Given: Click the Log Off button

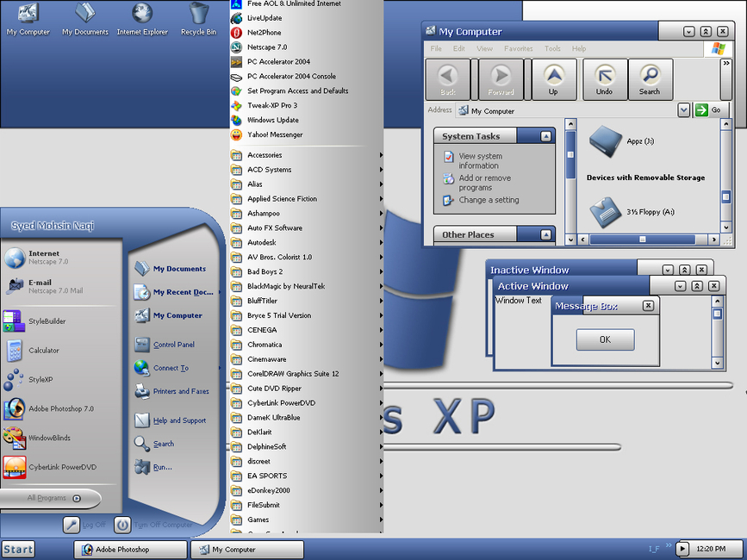Looking at the screenshot, I should 84,525.
